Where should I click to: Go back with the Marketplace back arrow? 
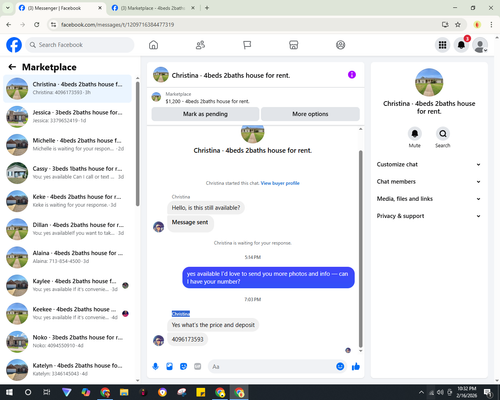click(x=12, y=67)
